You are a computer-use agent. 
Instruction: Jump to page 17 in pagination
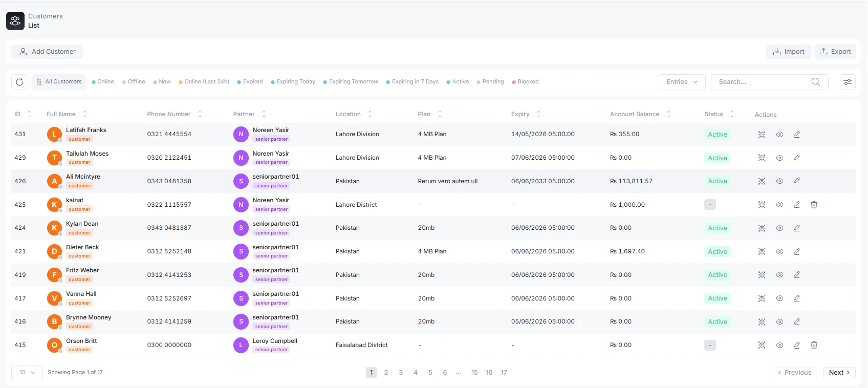pos(504,373)
